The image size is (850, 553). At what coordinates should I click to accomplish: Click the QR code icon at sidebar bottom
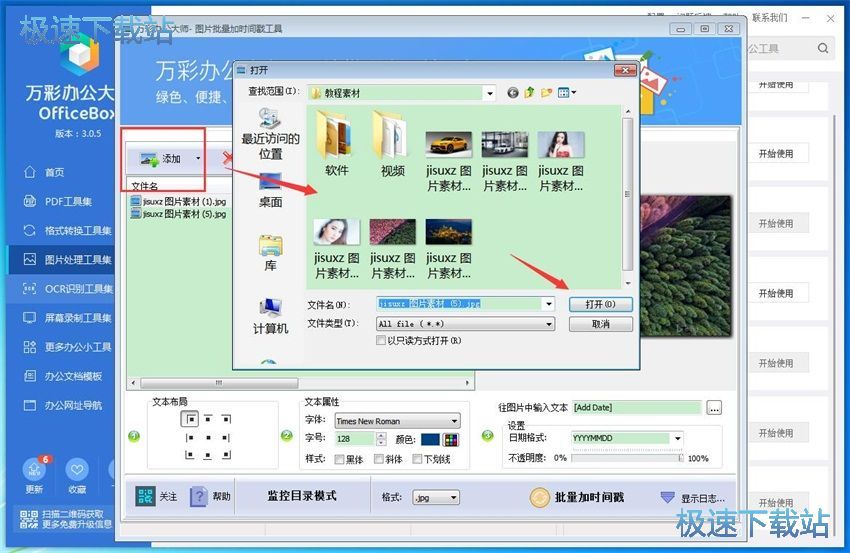[29, 519]
